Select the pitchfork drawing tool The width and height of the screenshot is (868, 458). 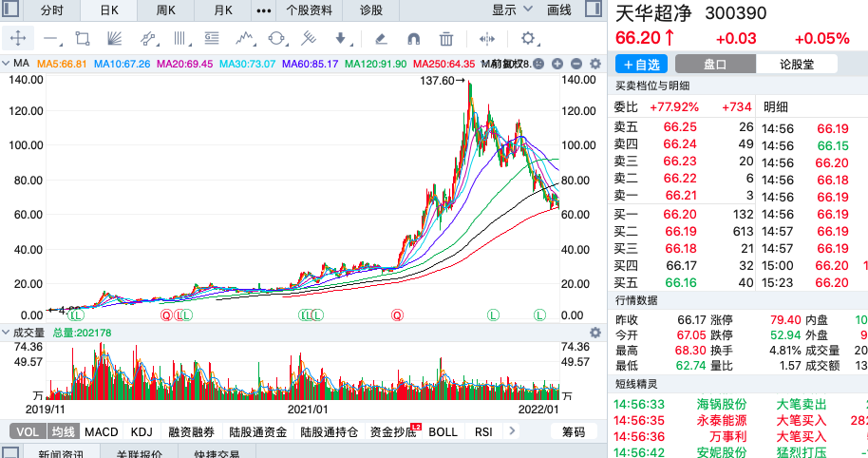tap(309, 38)
